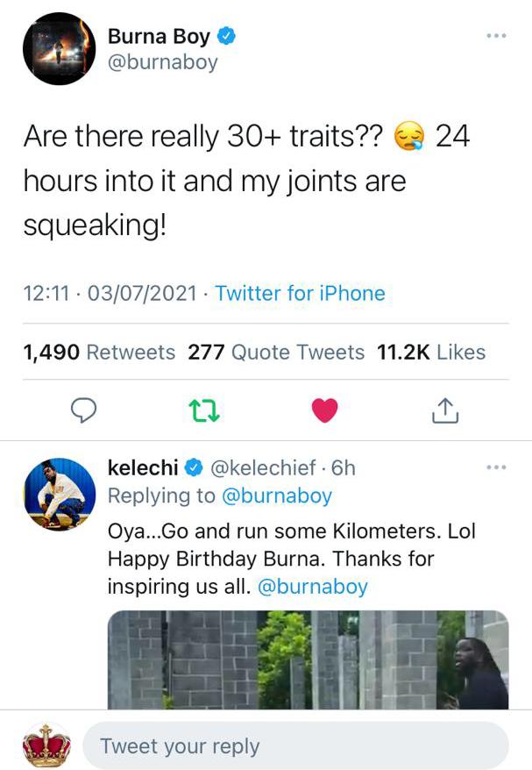
Task: Open @burnaboy link in Replying to
Action: pos(277,496)
